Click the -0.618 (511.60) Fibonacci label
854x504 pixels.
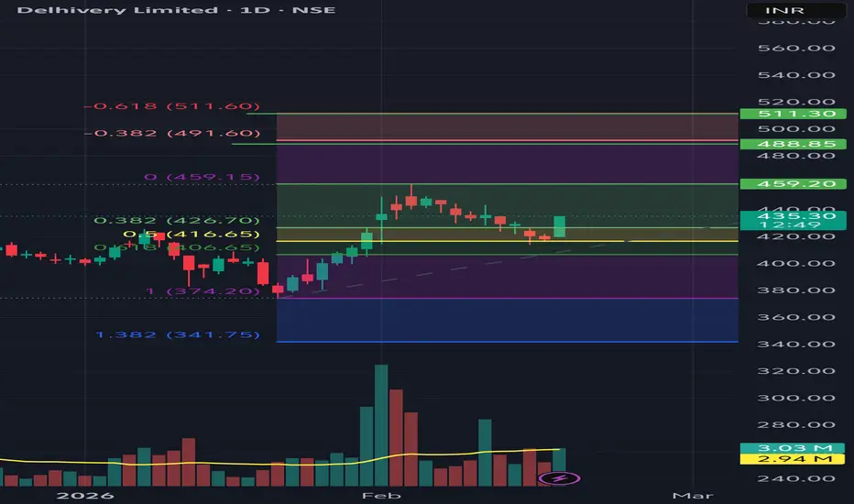click(171, 105)
